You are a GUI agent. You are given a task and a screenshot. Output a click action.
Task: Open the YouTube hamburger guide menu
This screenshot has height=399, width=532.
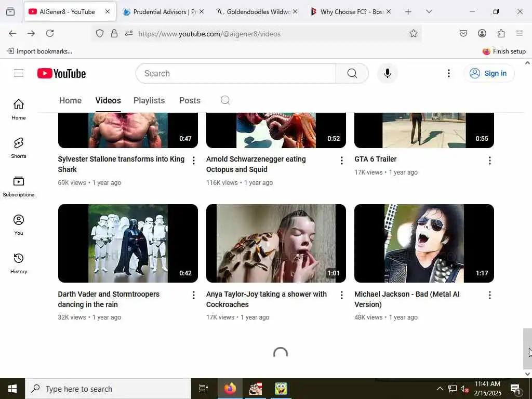coord(19,73)
